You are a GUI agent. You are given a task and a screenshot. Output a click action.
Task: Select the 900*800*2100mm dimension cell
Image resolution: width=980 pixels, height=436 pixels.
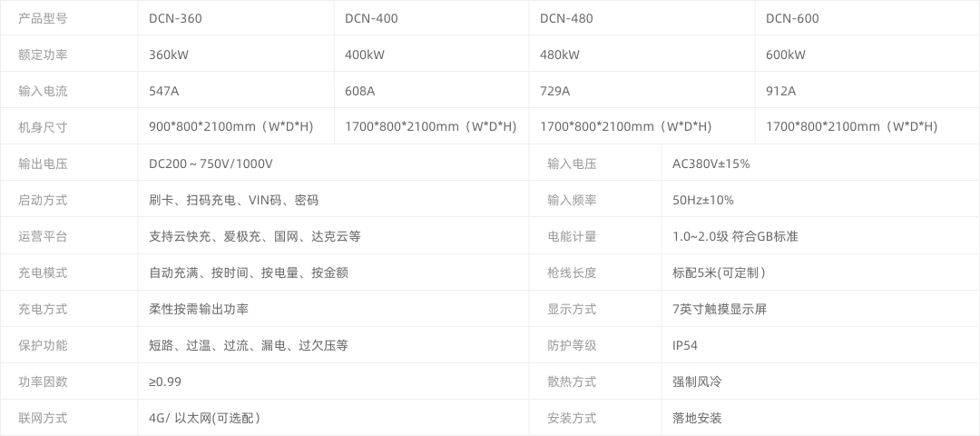230,127
